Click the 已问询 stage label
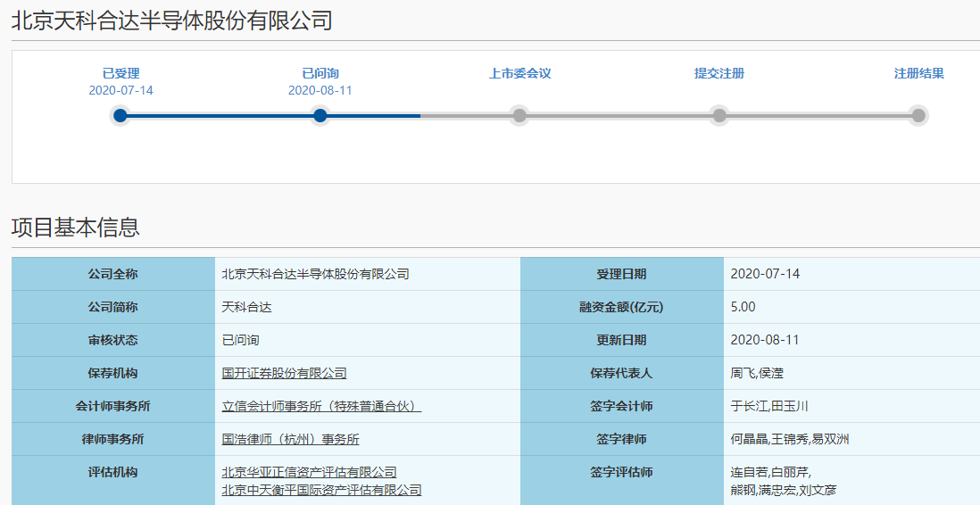This screenshot has width=980, height=505. (x=320, y=73)
